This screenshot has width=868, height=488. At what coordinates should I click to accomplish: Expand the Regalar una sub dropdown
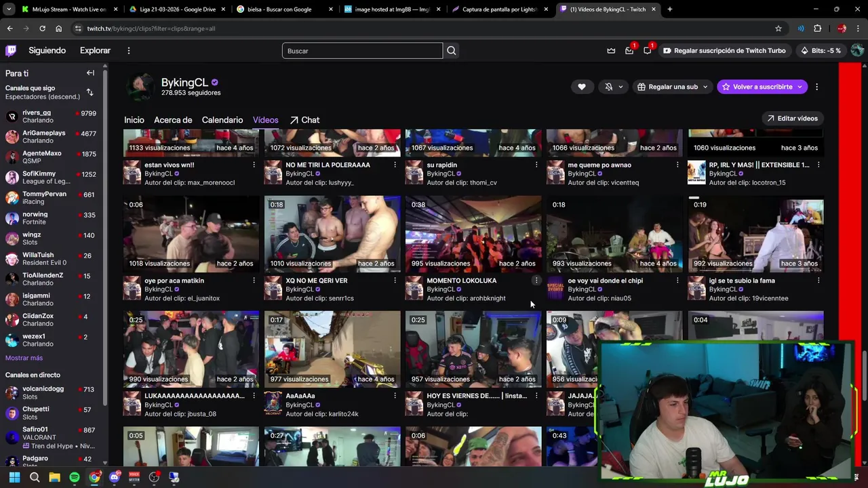[705, 87]
